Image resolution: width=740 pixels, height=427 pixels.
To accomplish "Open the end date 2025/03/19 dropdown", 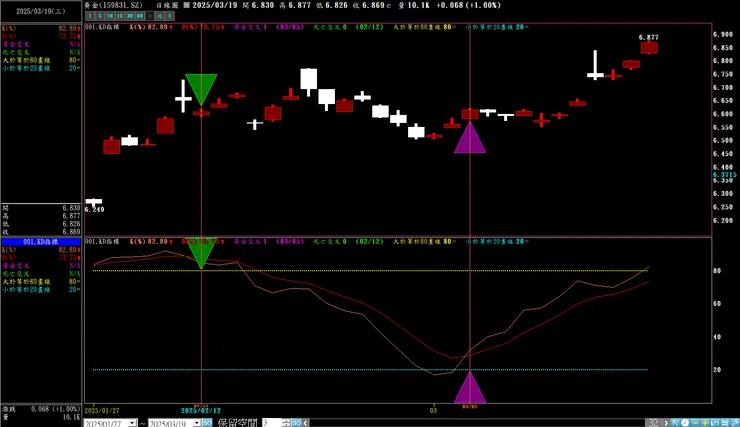I will [x=197, y=423].
